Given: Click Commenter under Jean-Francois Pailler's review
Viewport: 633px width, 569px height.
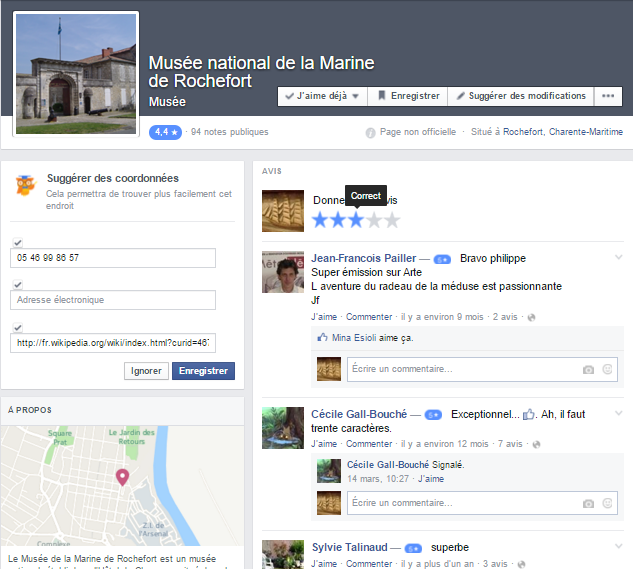Looking at the screenshot, I should click(369, 317).
